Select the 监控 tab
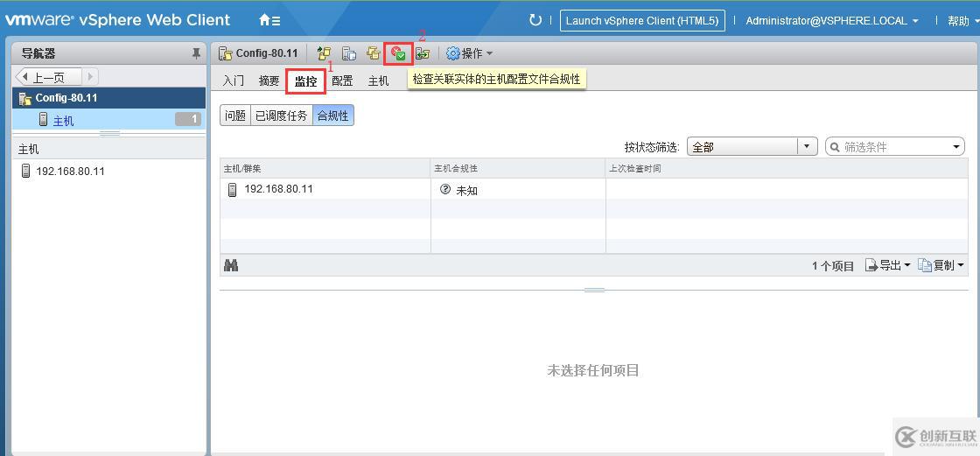 point(306,81)
